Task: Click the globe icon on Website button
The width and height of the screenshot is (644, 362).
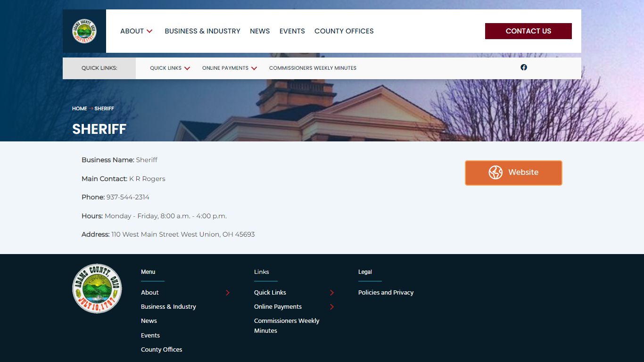Action: [495, 173]
